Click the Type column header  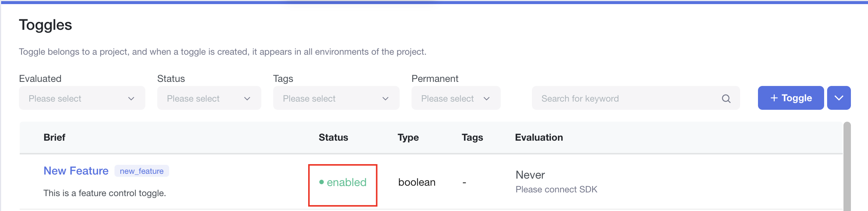coord(408,137)
